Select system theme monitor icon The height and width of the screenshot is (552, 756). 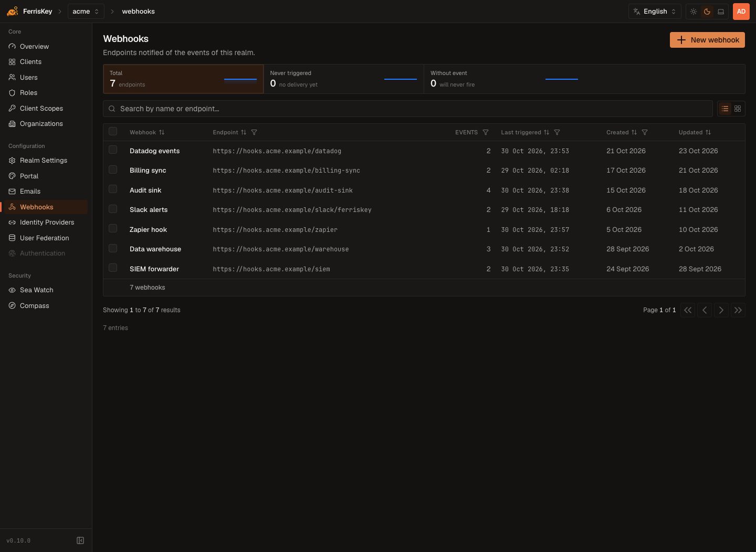click(721, 12)
